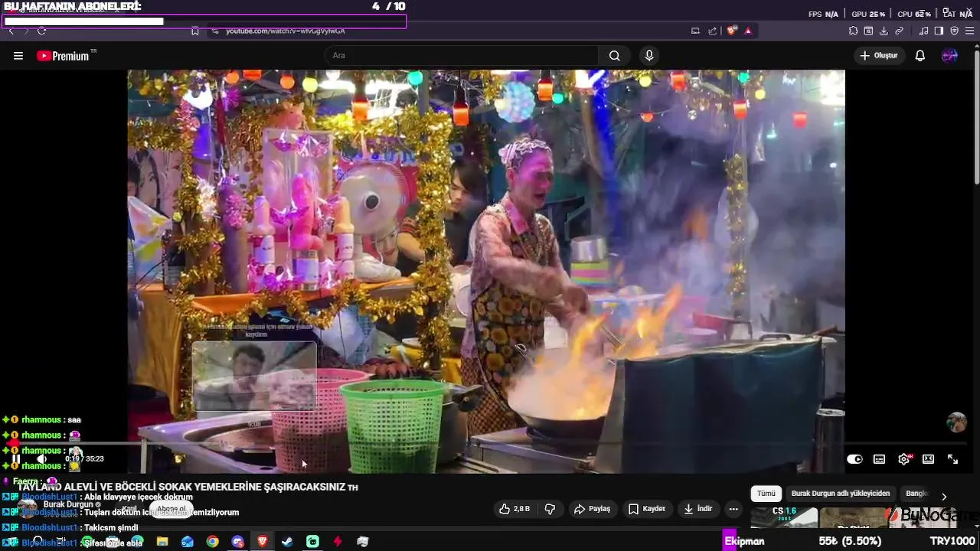
Task: Dislike the video
Action: 550,509
